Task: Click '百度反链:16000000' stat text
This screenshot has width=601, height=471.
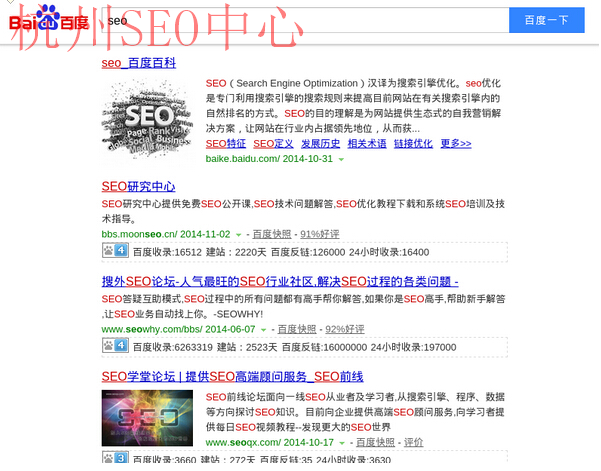Action: click(324, 348)
